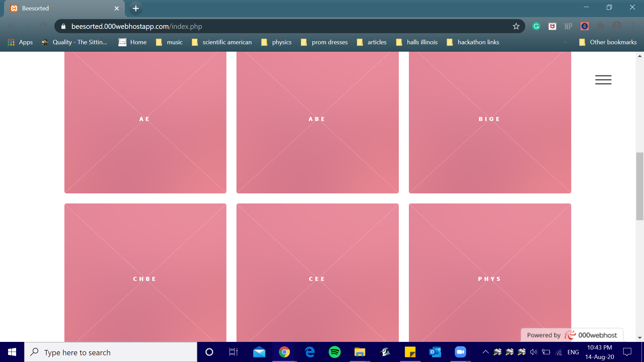The width and height of the screenshot is (644, 362).
Task: Open hackathon links bookmark folder
Action: coord(473,42)
